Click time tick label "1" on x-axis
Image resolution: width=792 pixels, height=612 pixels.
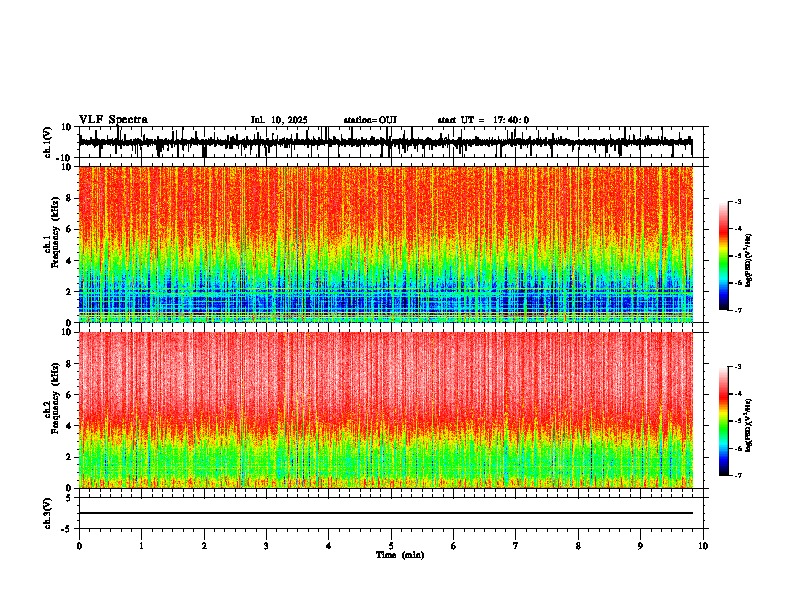141,546
